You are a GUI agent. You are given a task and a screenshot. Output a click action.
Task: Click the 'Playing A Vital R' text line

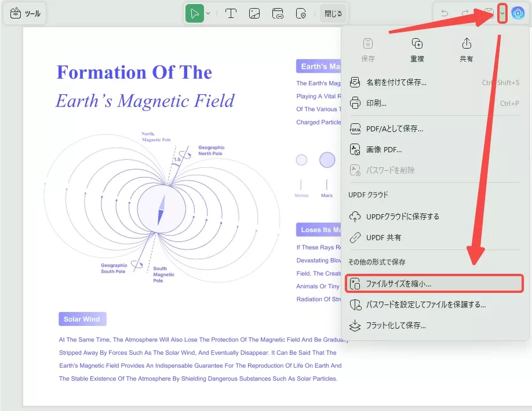pos(319,96)
